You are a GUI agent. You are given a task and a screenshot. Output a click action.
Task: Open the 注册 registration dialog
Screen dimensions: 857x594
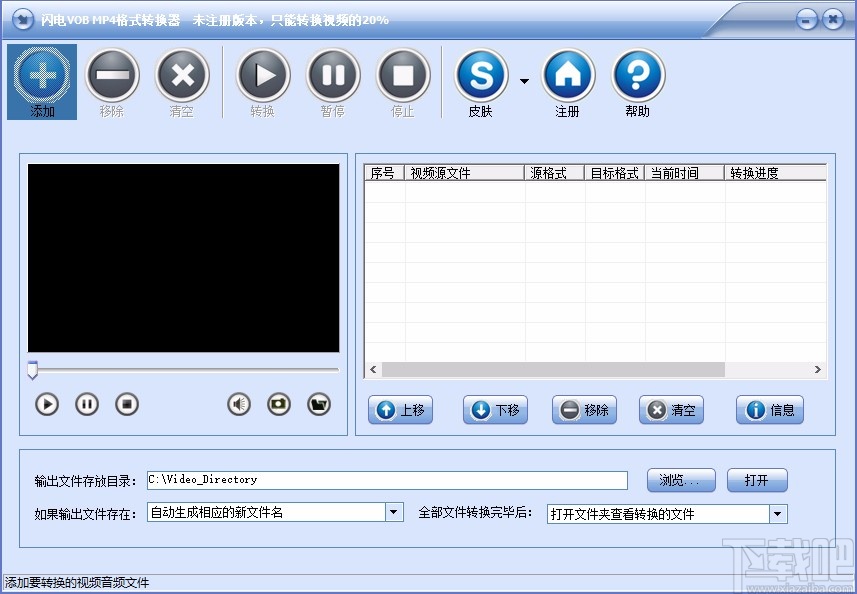[x=568, y=80]
